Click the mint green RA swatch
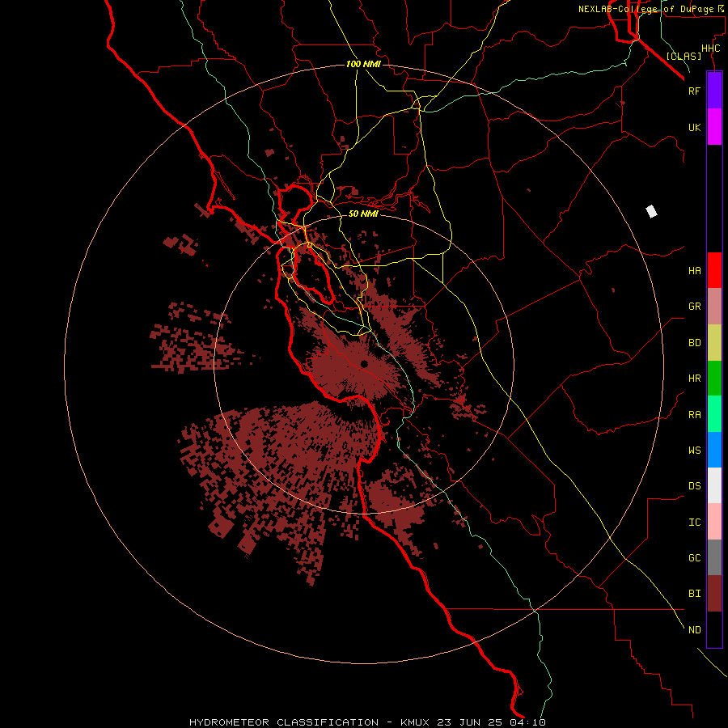This screenshot has height=728, width=728. (714, 414)
